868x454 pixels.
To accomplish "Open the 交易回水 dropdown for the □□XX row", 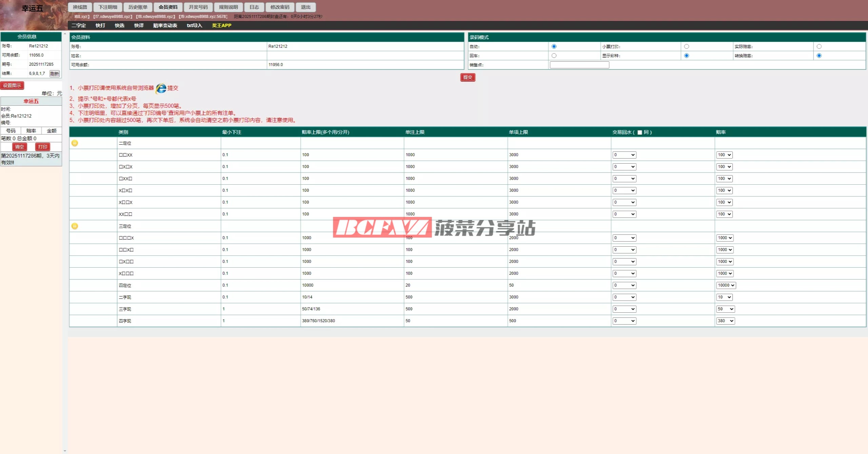I will click(624, 155).
